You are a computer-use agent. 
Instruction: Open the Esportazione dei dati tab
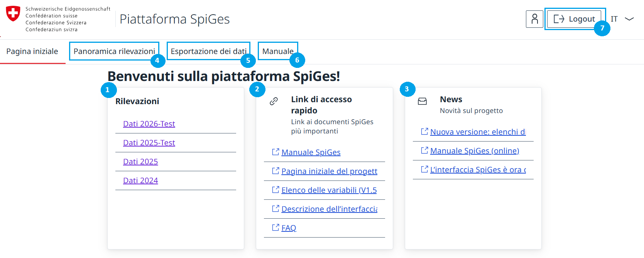[x=208, y=51]
